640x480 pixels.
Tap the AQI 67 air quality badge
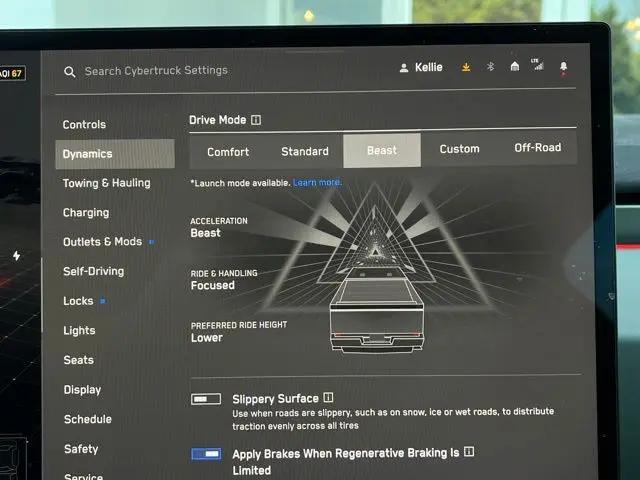click(x=12, y=73)
